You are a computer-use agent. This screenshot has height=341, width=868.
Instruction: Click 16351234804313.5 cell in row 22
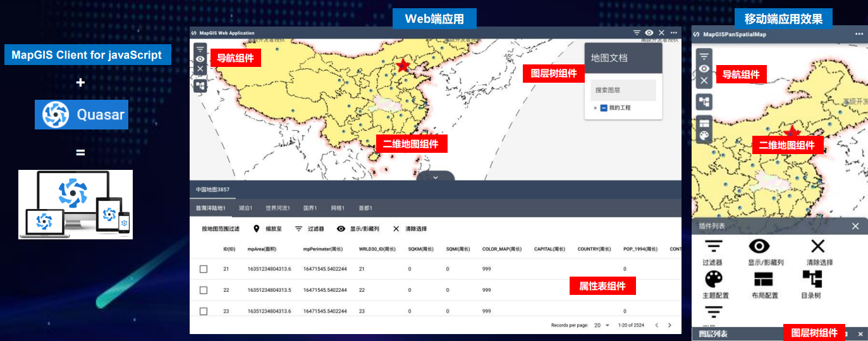[269, 290]
